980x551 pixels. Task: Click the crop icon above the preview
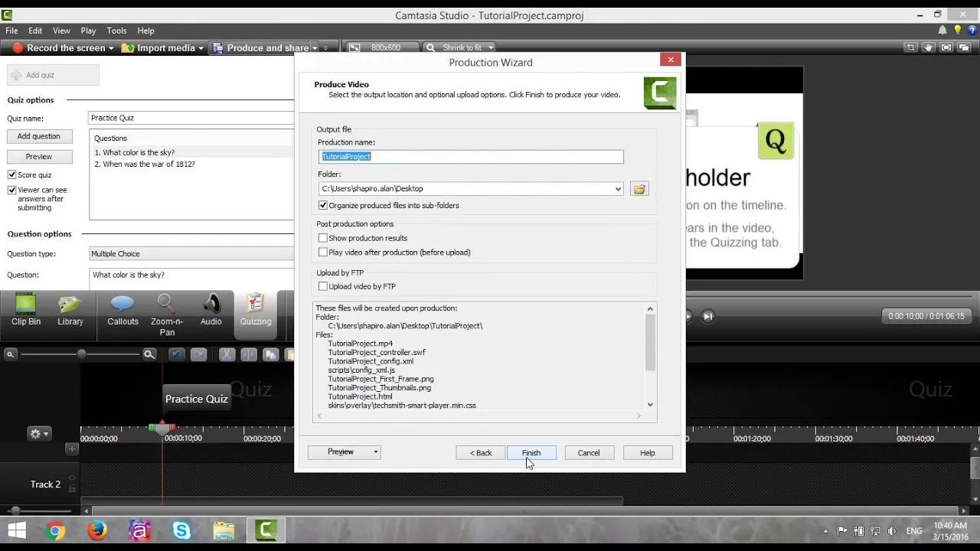[x=910, y=47]
